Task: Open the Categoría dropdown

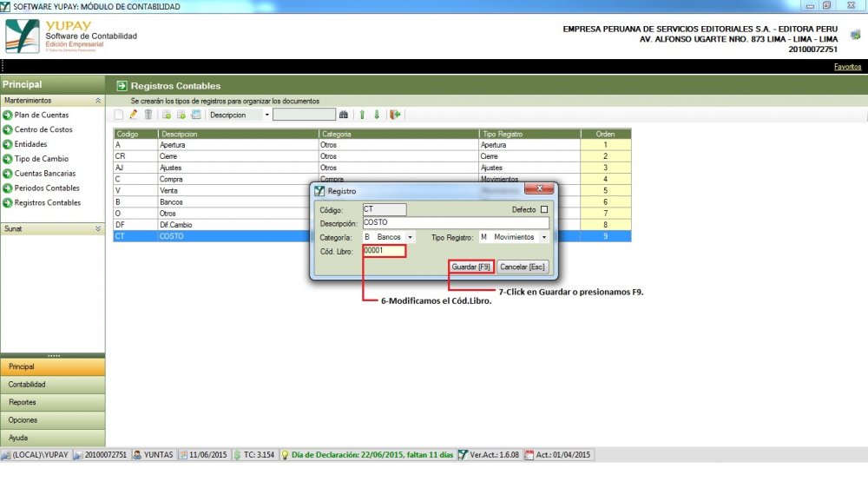Action: pos(411,237)
